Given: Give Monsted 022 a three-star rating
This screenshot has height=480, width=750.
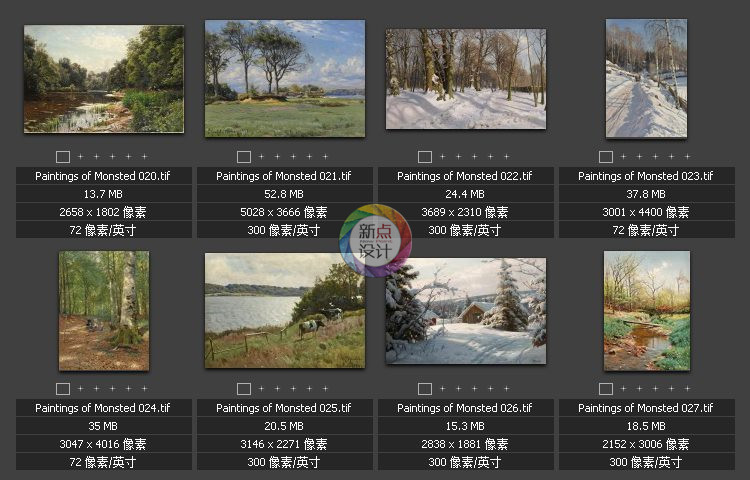Looking at the screenshot, I should [x=474, y=156].
